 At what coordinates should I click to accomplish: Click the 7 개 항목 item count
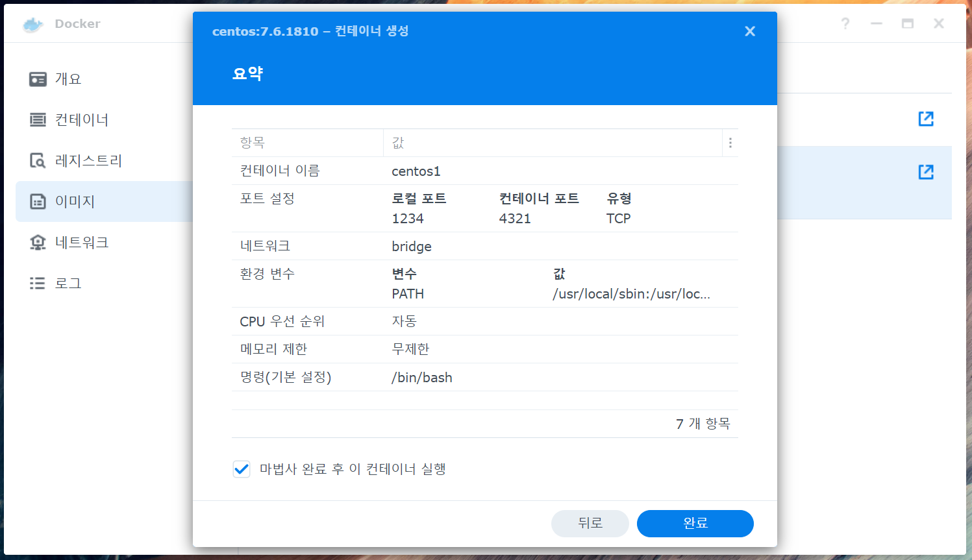tap(703, 424)
